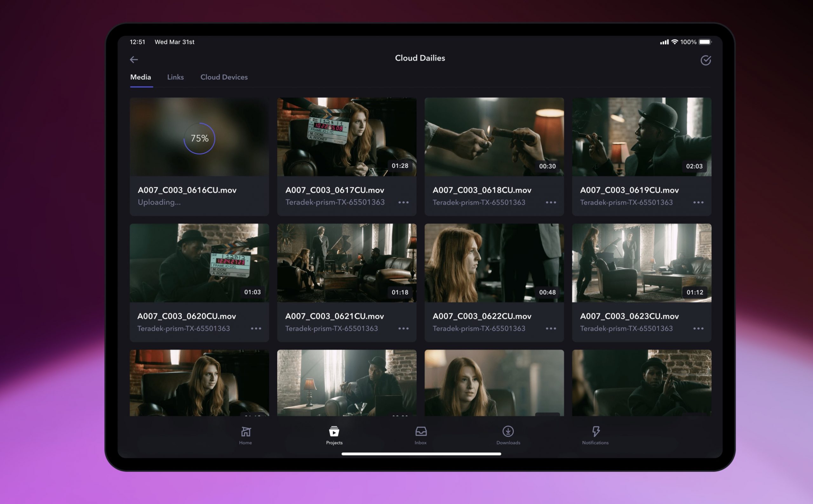Viewport: 813px width, 504px height.
Task: Open options menu for A007_C003_0620CU.mov
Action: coord(256,328)
